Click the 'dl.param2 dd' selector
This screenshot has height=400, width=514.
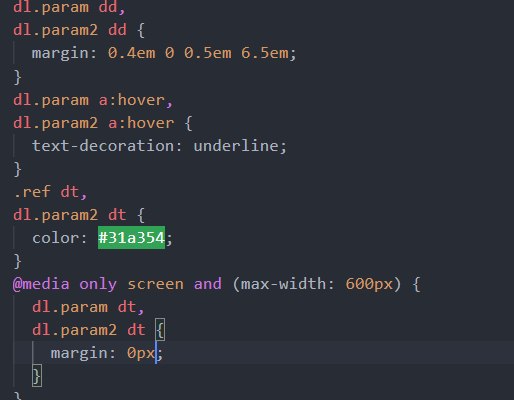coord(70,30)
